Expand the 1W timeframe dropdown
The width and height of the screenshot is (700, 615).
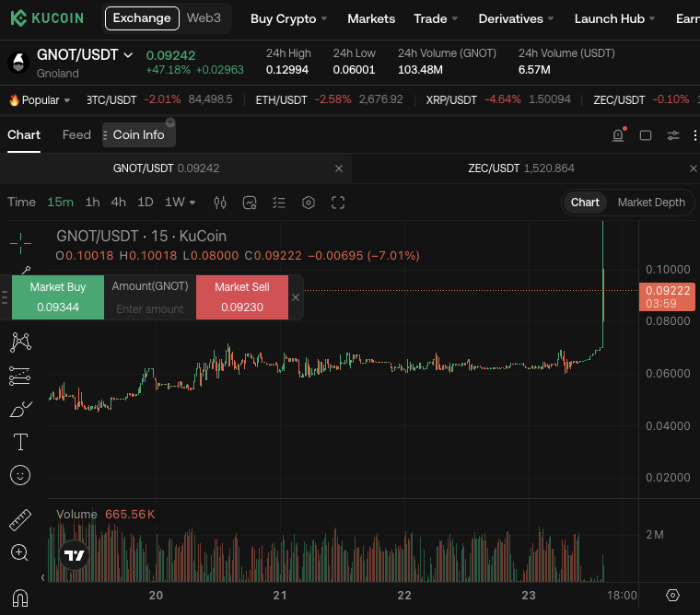180,203
